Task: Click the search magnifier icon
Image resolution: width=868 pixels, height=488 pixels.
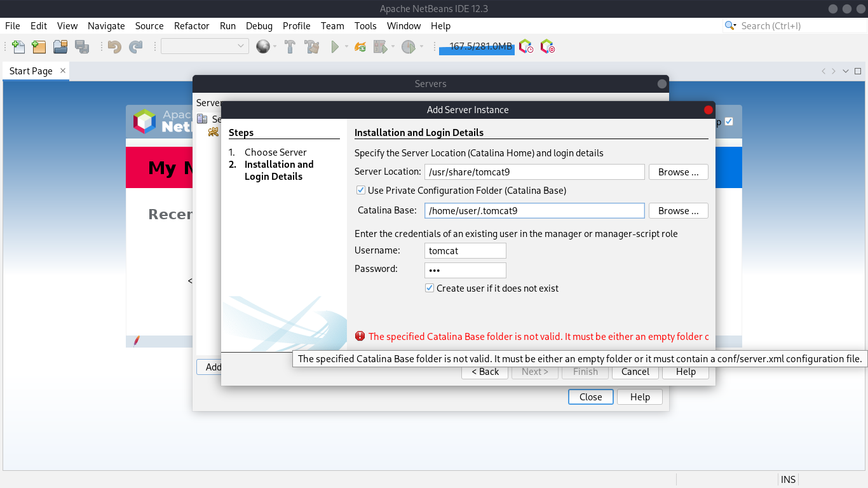Action: point(730,26)
